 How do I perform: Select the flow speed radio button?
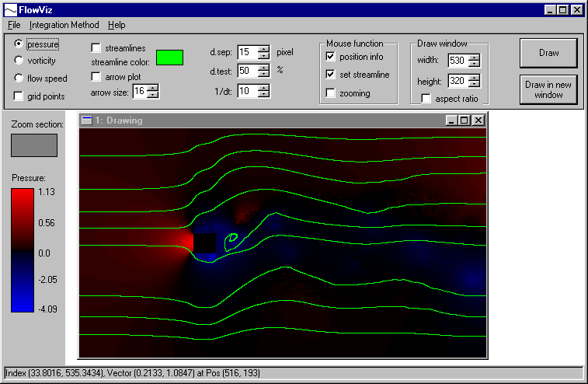click(x=19, y=78)
